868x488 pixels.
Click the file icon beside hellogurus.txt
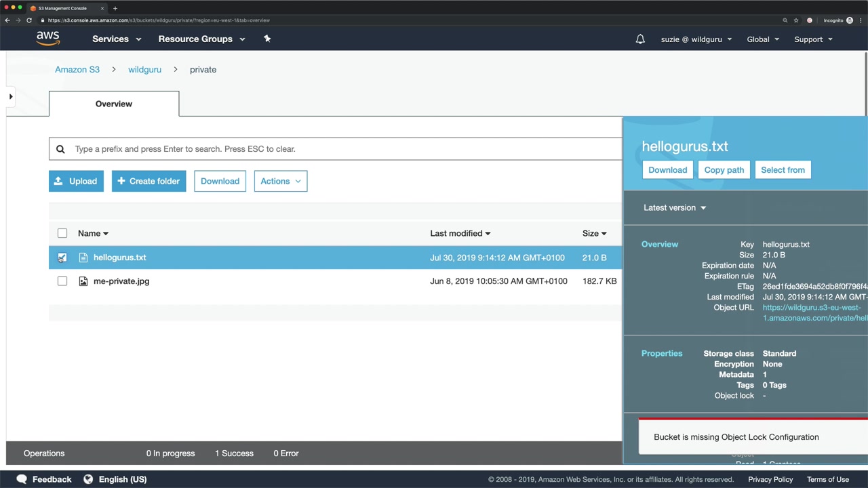[83, 258]
